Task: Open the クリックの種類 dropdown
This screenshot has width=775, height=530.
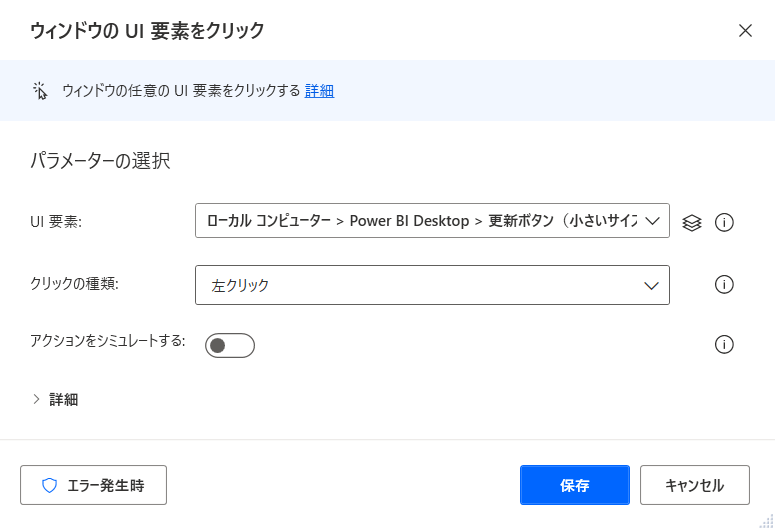Action: pyautogui.click(x=420, y=285)
